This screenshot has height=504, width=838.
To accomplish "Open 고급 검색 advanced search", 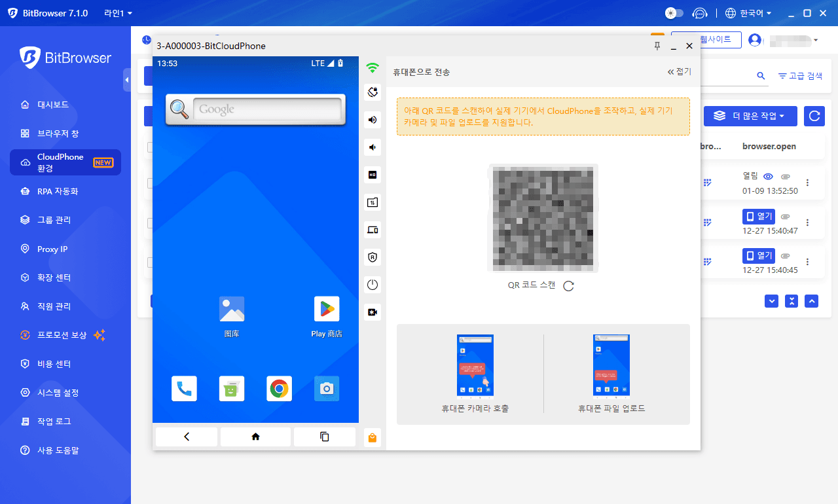I will pyautogui.click(x=800, y=76).
